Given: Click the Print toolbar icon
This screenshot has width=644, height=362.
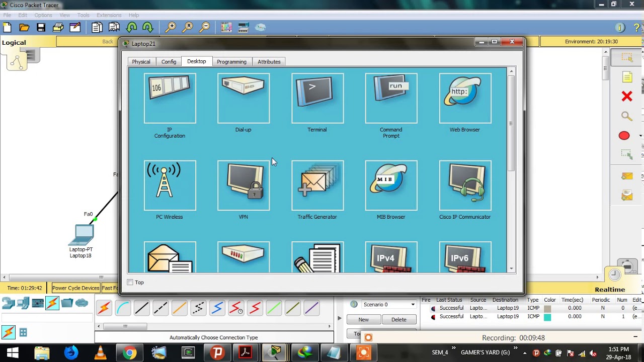Looking at the screenshot, I should [x=58, y=27].
